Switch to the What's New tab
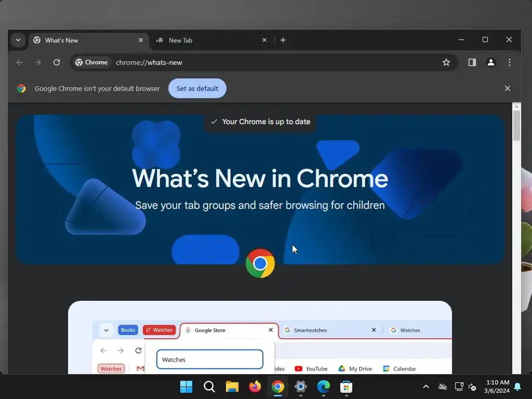Viewport: 532px width, 399px height. point(89,41)
